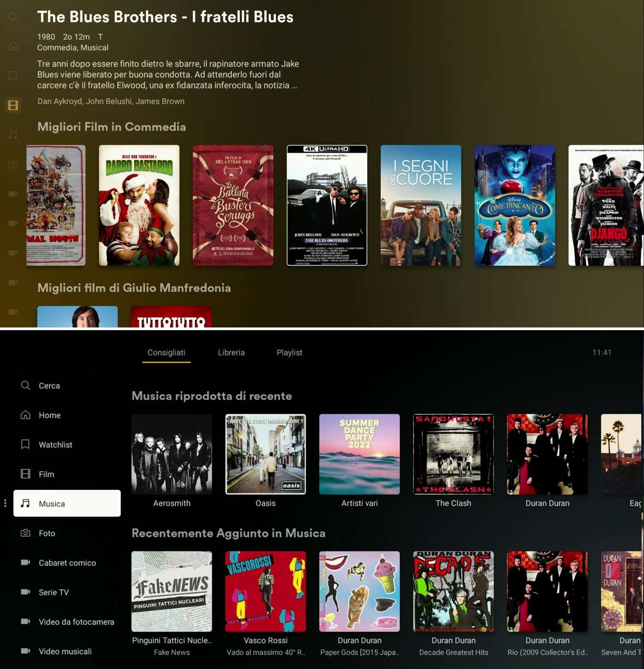Viewport: 644px width, 669px height.
Task: Select The Blues Brothers 4K poster
Action: [327, 205]
